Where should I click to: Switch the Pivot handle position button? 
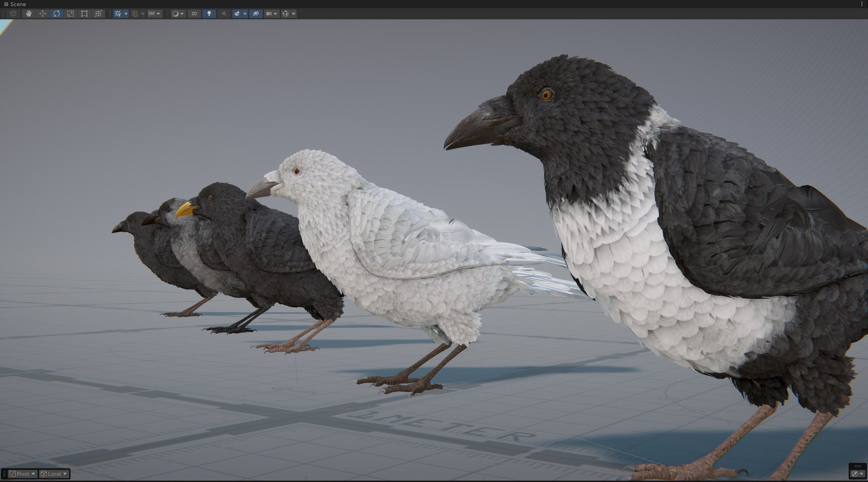point(22,474)
